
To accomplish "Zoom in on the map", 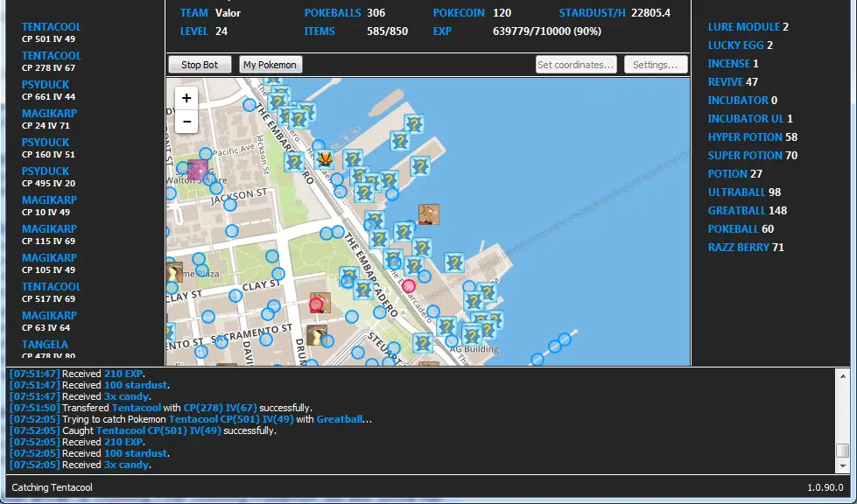I will pos(186,99).
